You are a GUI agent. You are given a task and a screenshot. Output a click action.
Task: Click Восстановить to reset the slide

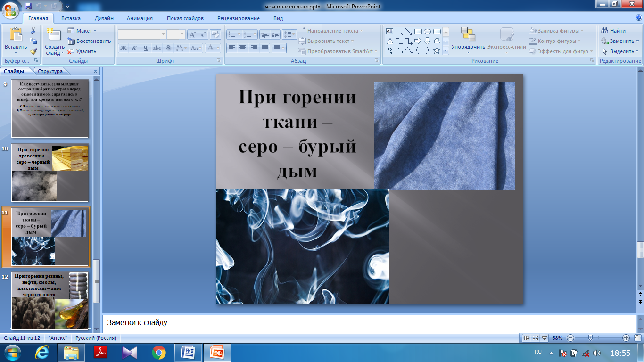click(x=90, y=41)
